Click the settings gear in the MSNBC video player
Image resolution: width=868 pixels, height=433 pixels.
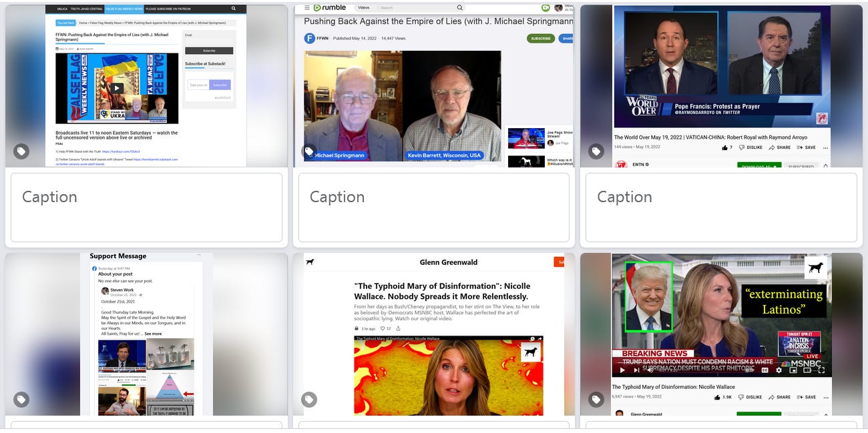[x=779, y=370]
